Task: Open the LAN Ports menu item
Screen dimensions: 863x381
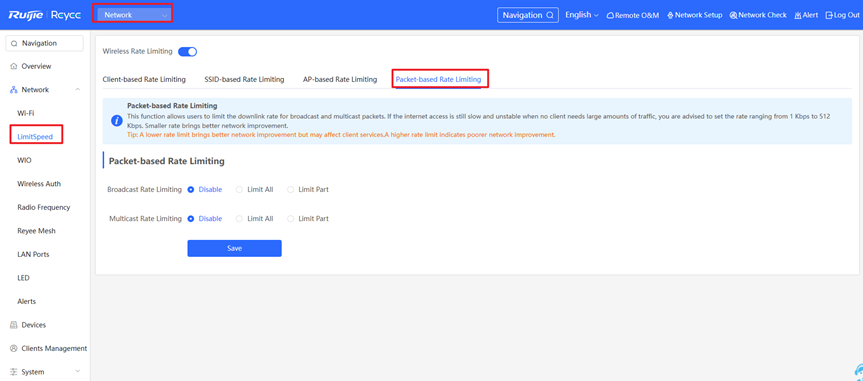Action: point(33,254)
